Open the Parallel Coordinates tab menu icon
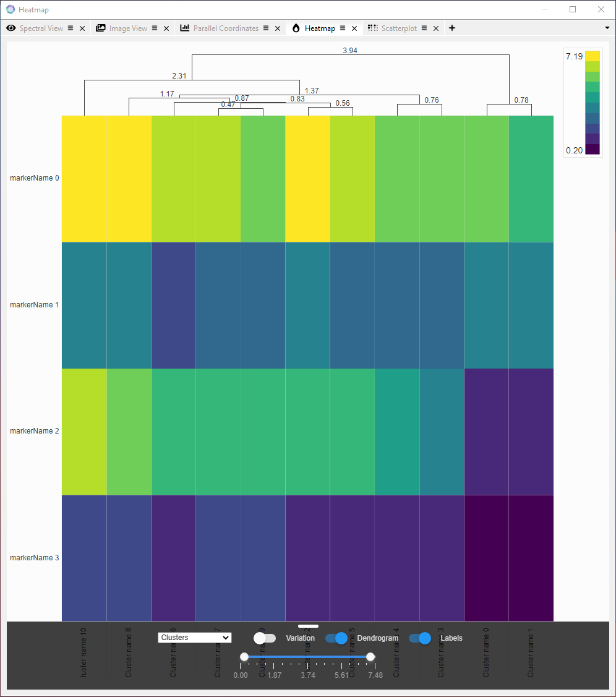The height and width of the screenshot is (697, 616). tap(266, 28)
